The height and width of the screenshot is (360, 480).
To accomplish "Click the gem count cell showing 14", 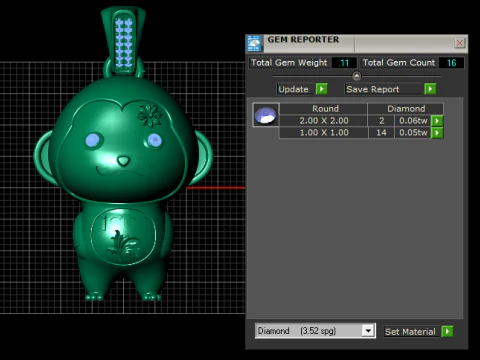I will (x=381, y=133).
